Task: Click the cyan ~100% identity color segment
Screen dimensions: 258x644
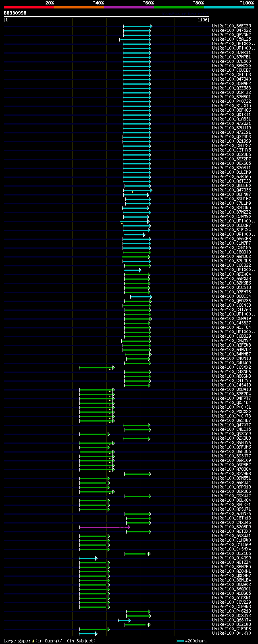Action: tap(229, 7)
